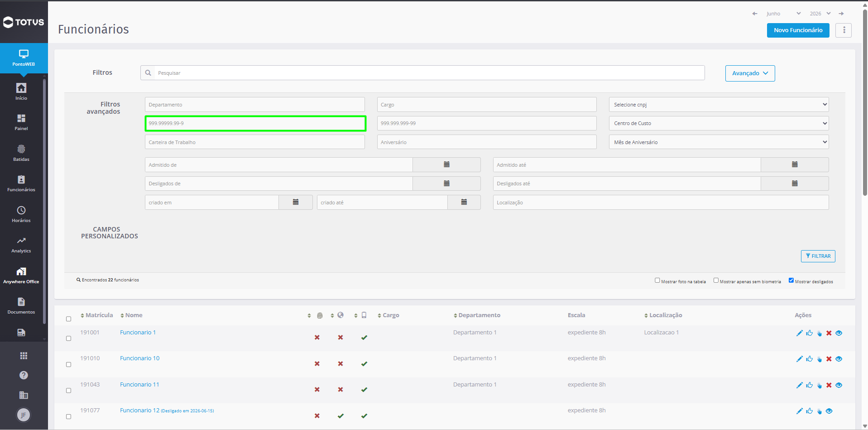Click the TOTVS logo

(x=24, y=22)
